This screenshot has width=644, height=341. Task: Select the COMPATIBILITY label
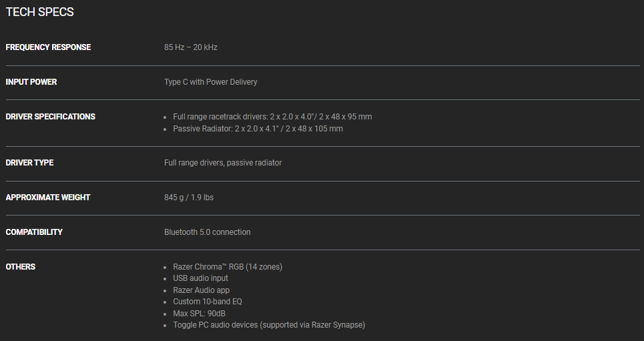tap(34, 232)
